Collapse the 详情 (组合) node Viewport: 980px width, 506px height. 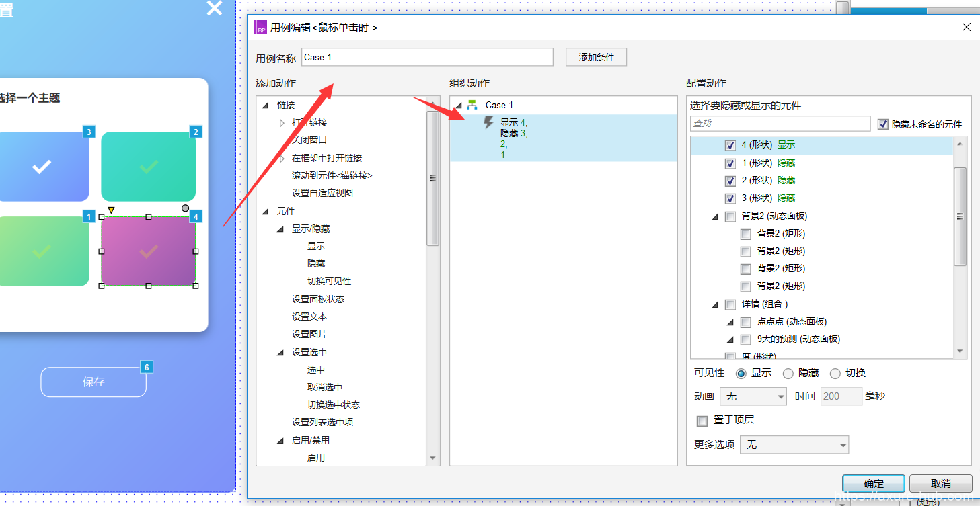coord(714,305)
